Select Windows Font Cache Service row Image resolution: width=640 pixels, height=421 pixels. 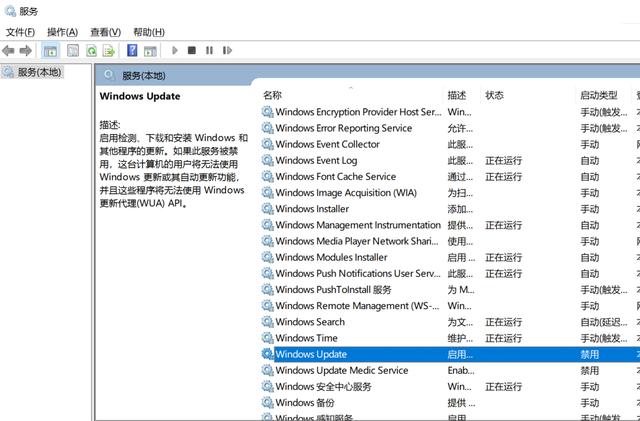pos(451,176)
